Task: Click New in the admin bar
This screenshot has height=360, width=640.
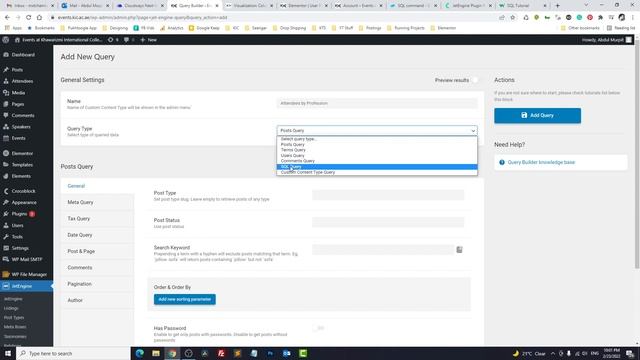Action: [x=149, y=40]
